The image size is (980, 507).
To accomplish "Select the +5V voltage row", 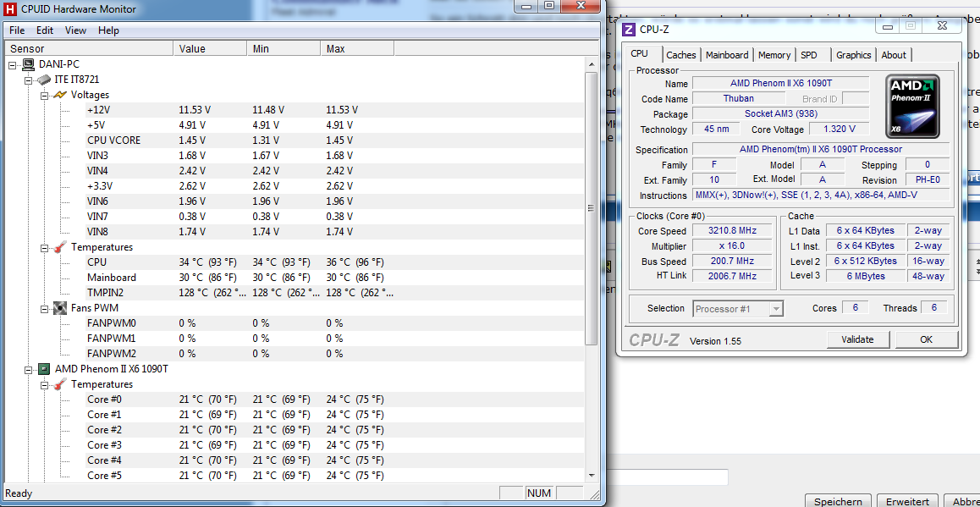I will pyautogui.click(x=334, y=125).
